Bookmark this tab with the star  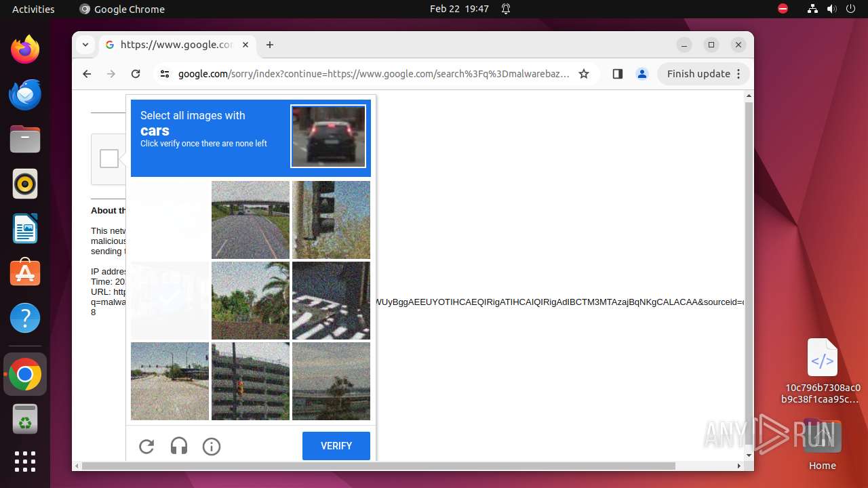pyautogui.click(x=584, y=74)
